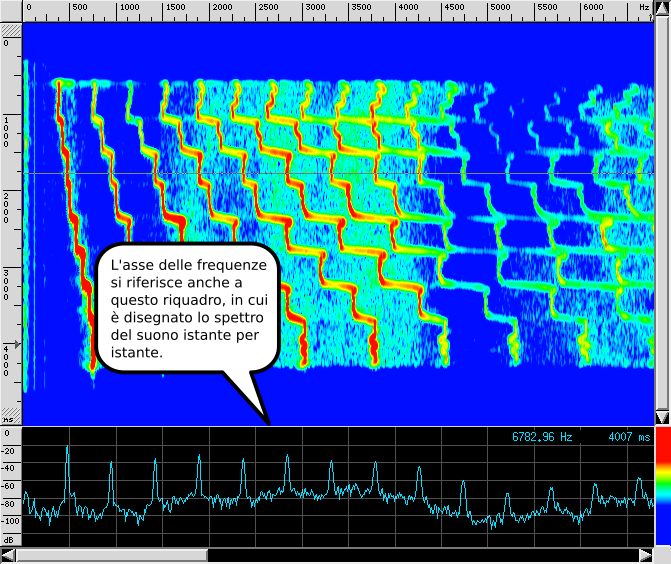Viewport: 671px width, 564px height.
Task: Click the 3000 mark on the frequency ruler
Action: coord(315,8)
